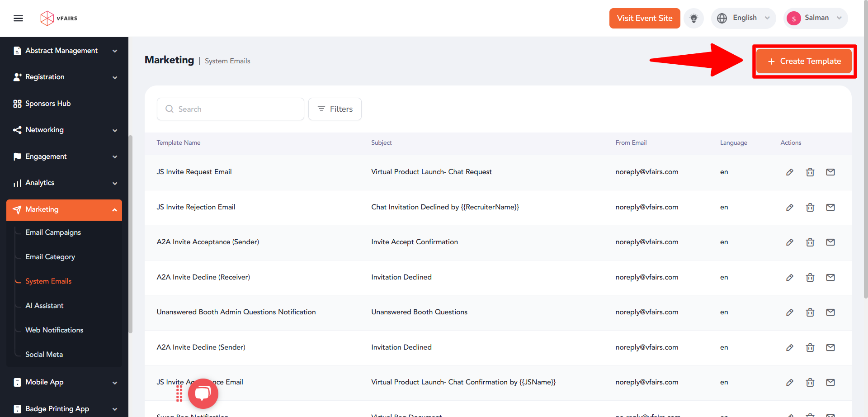Open the Filters panel
Image resolution: width=868 pixels, height=417 pixels.
pyautogui.click(x=335, y=109)
